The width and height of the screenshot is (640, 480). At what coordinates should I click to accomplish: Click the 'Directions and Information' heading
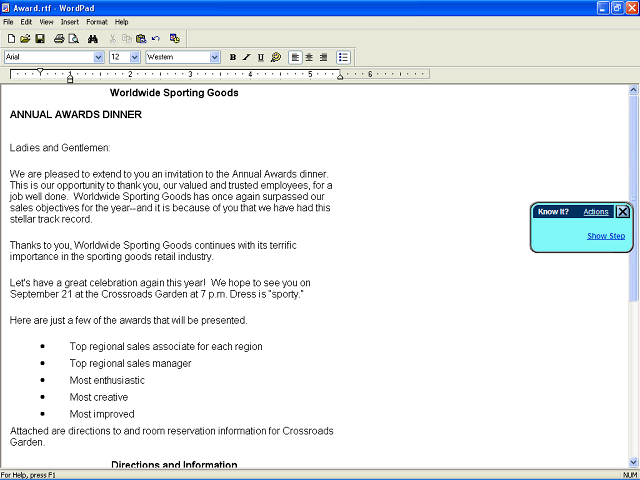[174, 464]
